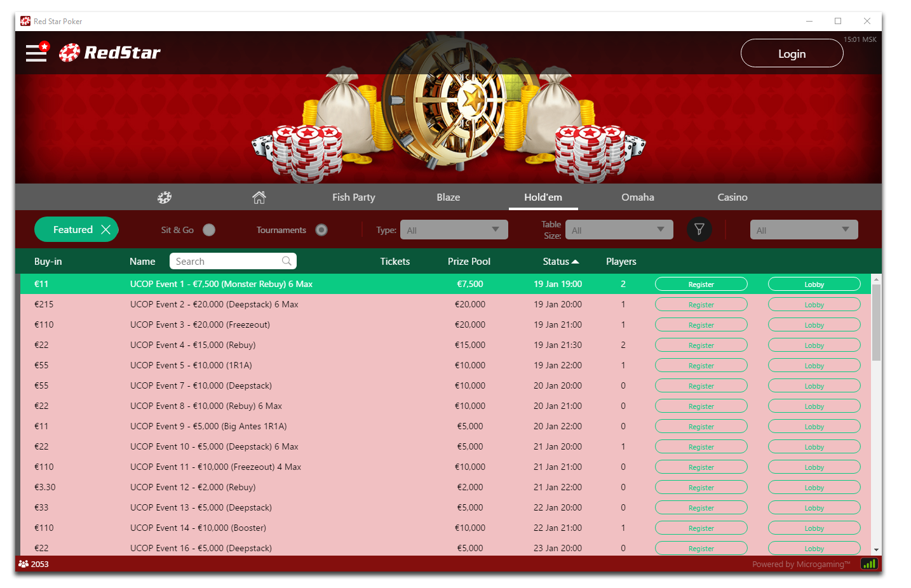Click the search magnifier icon

click(x=287, y=261)
